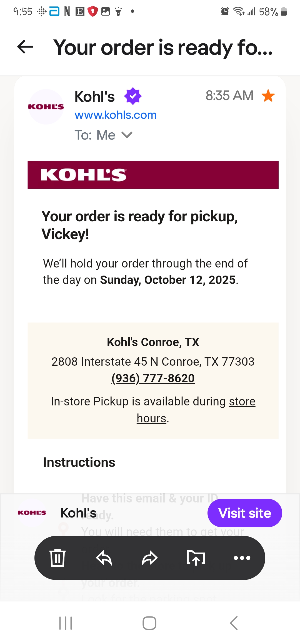This screenshot has height=644, width=300.
Task: Open the more options menu
Action: tap(242, 558)
